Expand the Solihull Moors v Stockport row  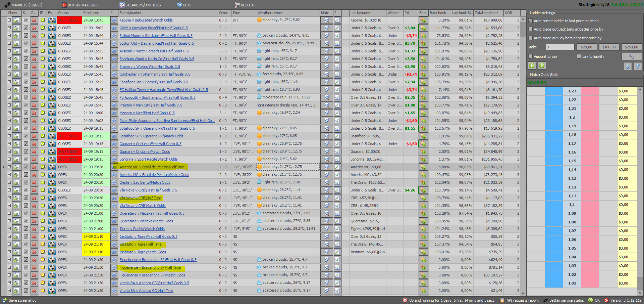9,36
